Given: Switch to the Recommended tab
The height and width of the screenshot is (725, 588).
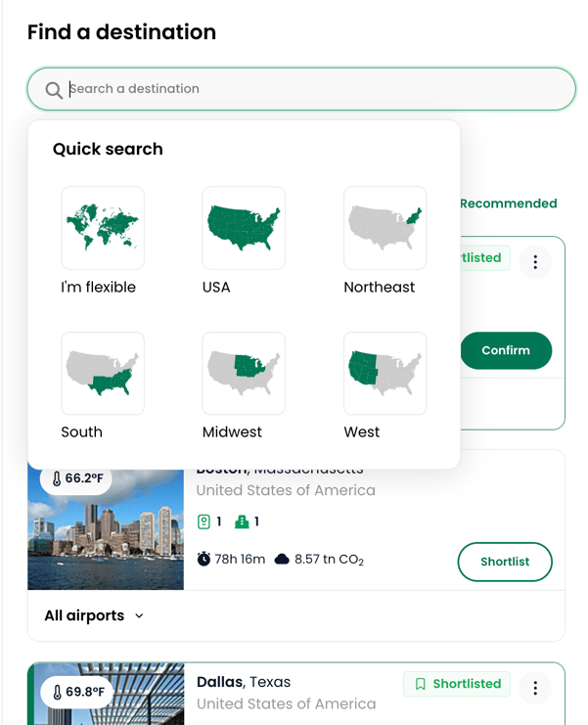Looking at the screenshot, I should [x=509, y=204].
